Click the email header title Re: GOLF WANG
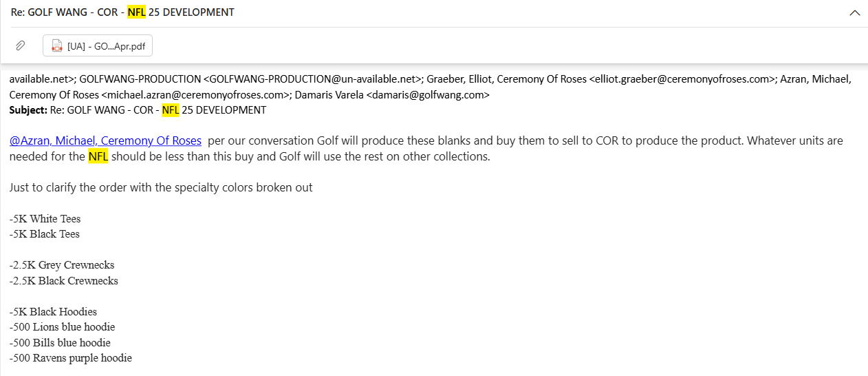 [122, 12]
